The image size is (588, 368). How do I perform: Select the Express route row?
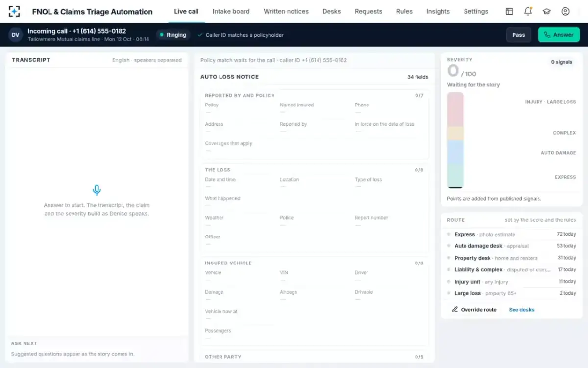click(x=512, y=234)
